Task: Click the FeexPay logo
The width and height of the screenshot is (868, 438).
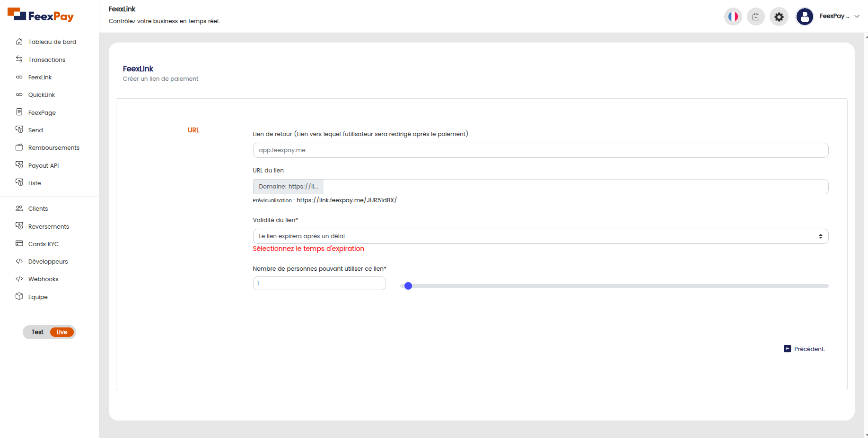Action: coord(41,15)
